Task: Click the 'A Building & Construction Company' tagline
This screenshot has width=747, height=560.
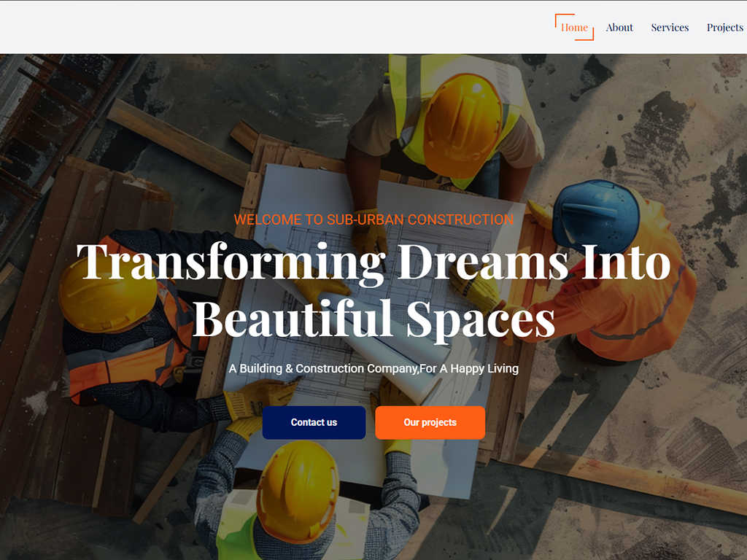Action: point(374,368)
